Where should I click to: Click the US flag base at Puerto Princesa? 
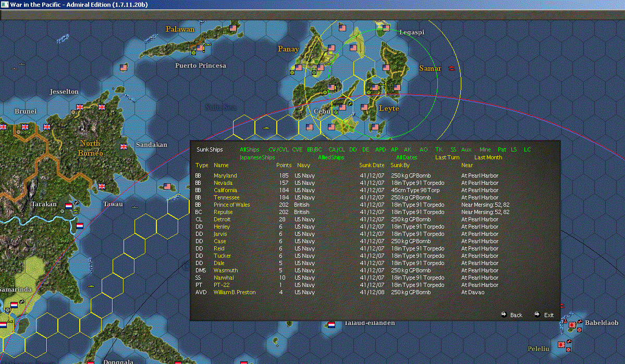click(200, 48)
